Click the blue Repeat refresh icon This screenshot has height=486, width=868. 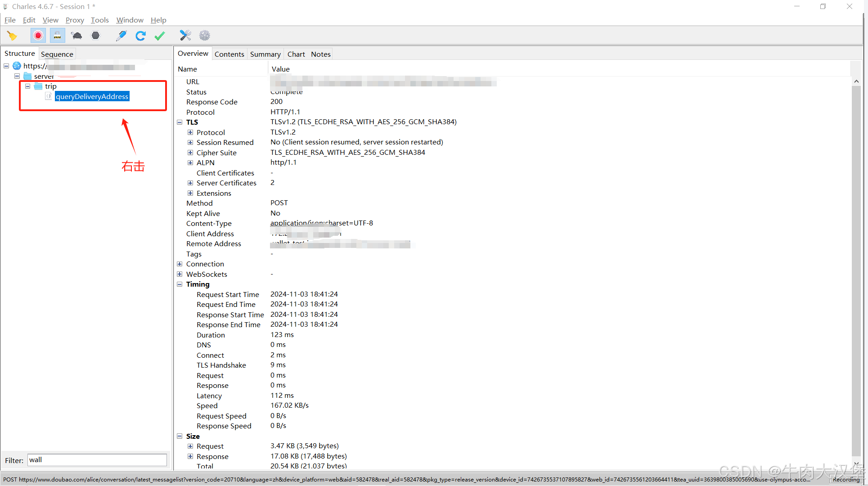140,36
